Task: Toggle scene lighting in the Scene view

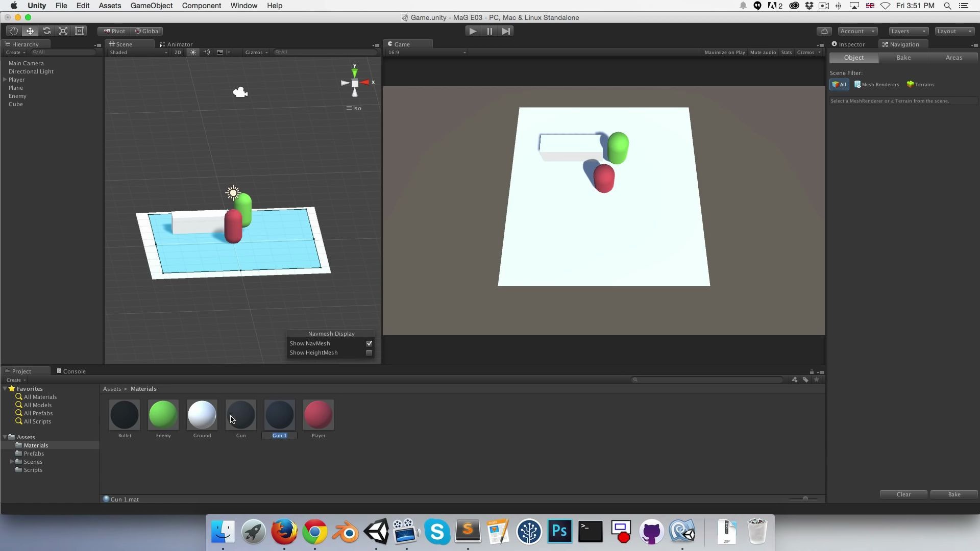Action: (x=193, y=52)
